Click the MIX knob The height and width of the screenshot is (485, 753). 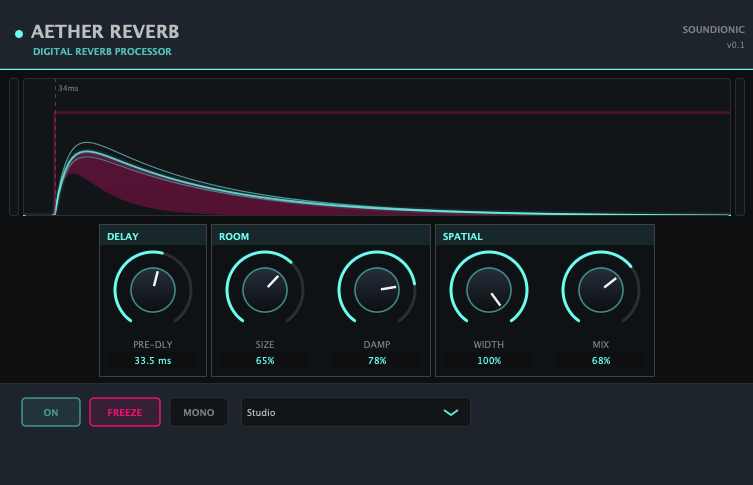tap(601, 290)
